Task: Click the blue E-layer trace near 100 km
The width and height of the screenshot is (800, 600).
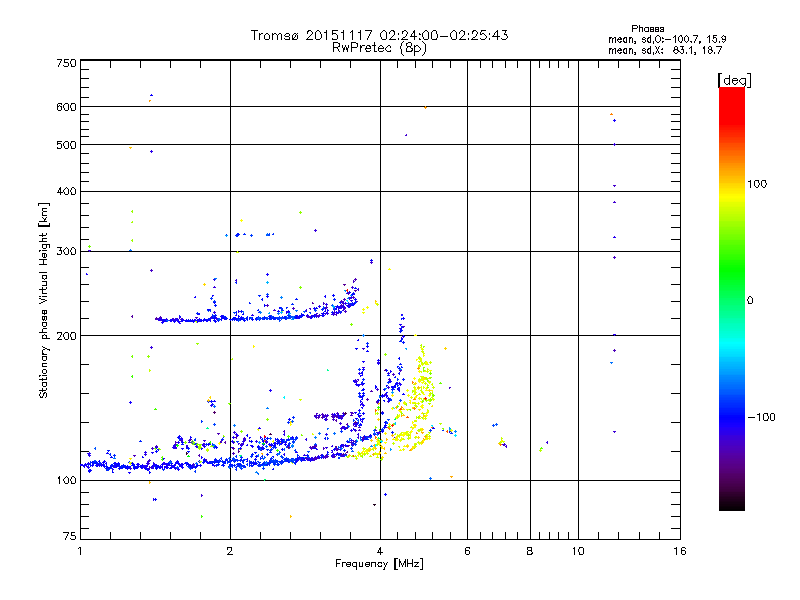Action: click(x=214, y=462)
